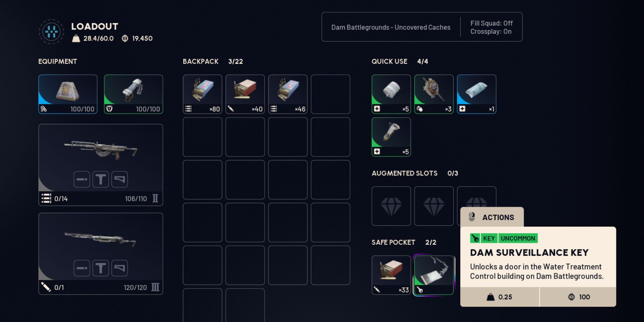
Task: Select the augment equipment slot showing 100/100
Action: click(x=68, y=94)
